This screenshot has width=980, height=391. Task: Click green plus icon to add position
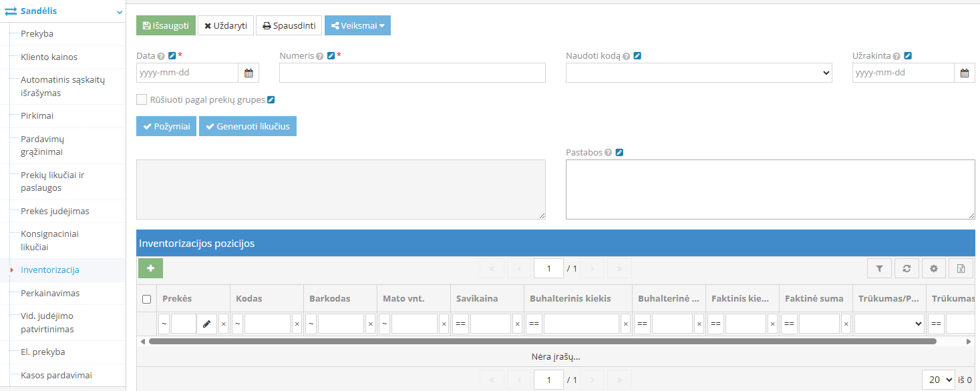pyautogui.click(x=150, y=268)
